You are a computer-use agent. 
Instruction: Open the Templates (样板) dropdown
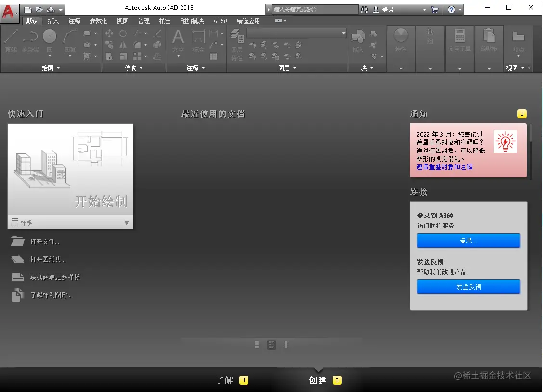pyautogui.click(x=70, y=223)
